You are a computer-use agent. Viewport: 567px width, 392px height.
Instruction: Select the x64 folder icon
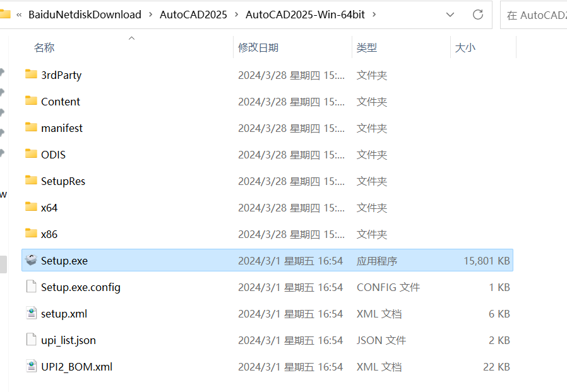pyautogui.click(x=31, y=206)
